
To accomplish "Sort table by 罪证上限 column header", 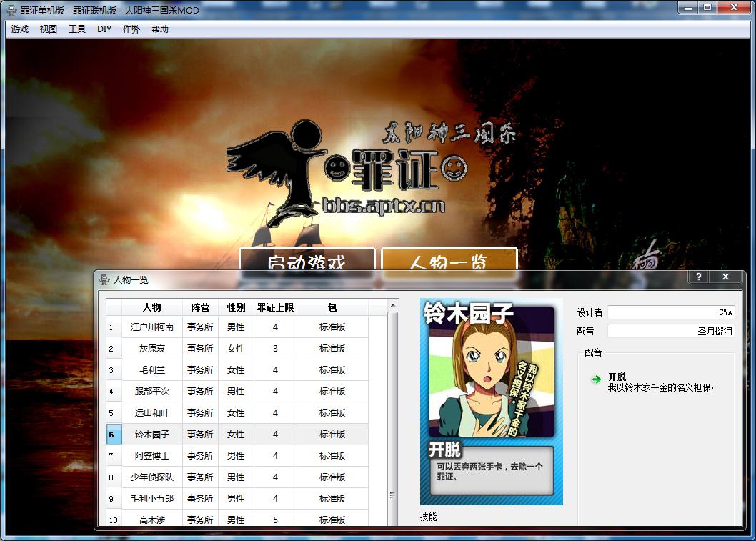I will (x=275, y=307).
